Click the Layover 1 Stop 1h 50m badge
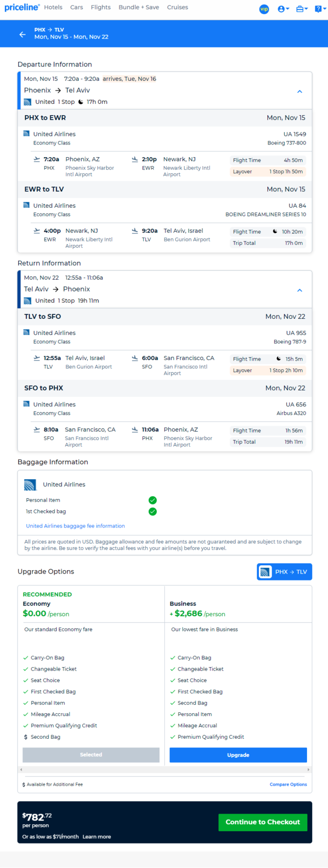Screen dimensions: 328x868 (268, 171)
